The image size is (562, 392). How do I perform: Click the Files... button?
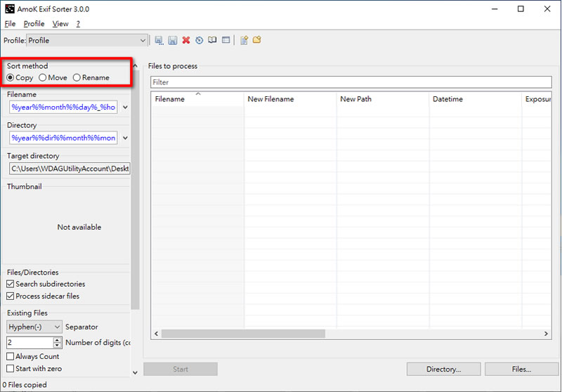click(x=521, y=369)
